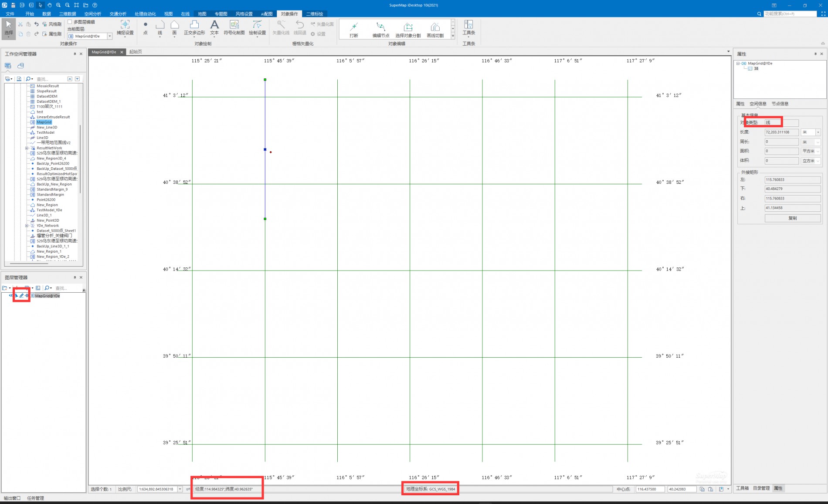Click 选择对象分割 split by selected object
This screenshot has width=828, height=504.
(x=408, y=30)
